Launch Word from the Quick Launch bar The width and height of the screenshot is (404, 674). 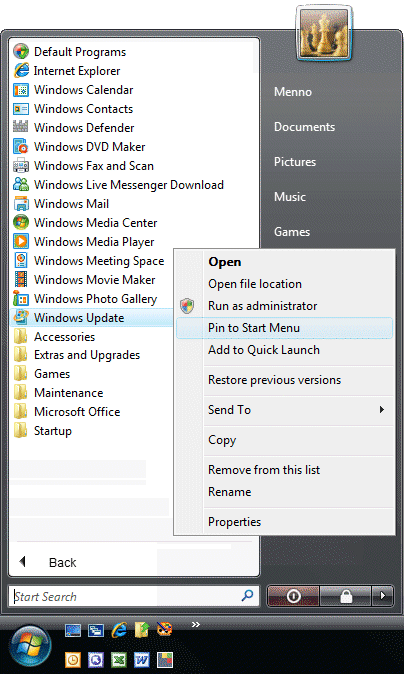point(142,659)
